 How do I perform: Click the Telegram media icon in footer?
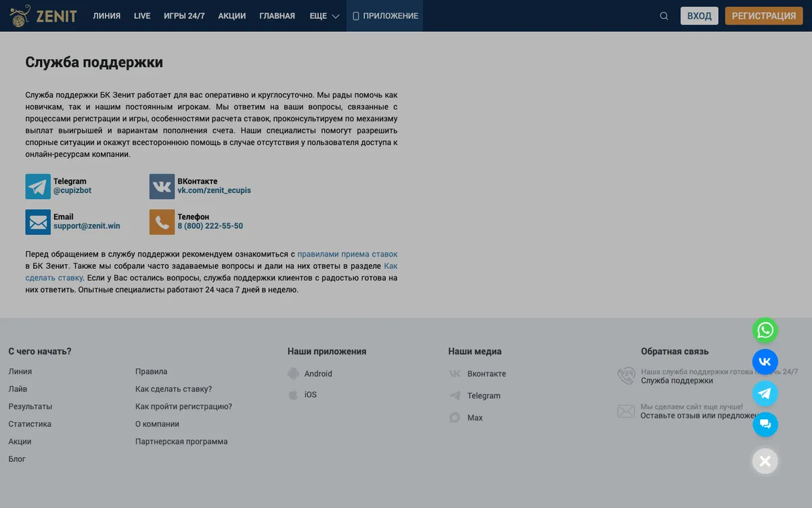[x=455, y=396]
